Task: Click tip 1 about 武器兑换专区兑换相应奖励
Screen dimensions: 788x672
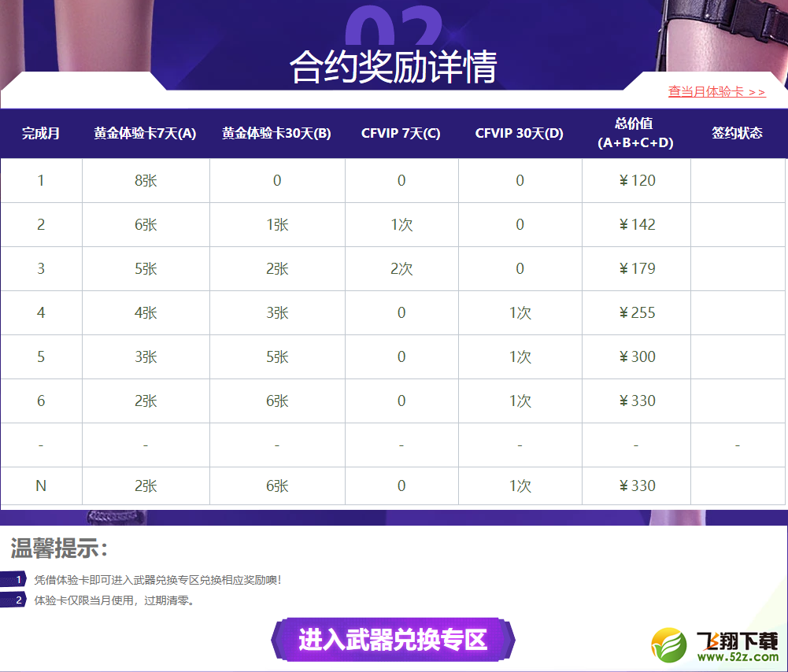Action: [x=157, y=580]
